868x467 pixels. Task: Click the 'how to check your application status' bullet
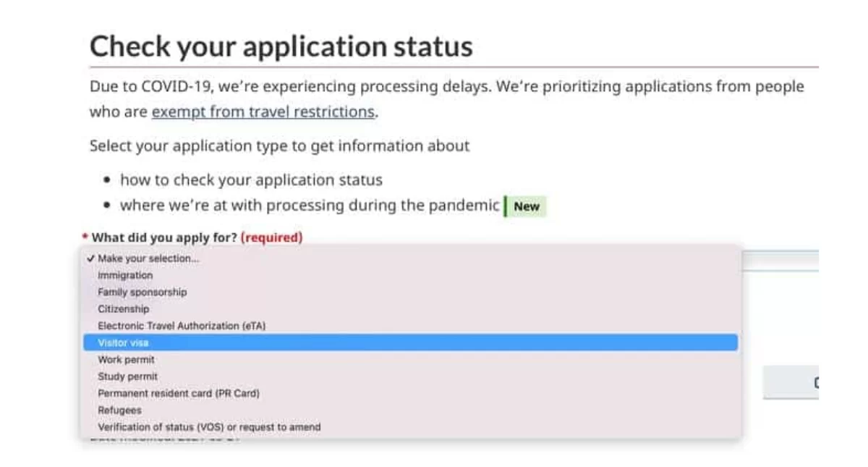click(251, 180)
